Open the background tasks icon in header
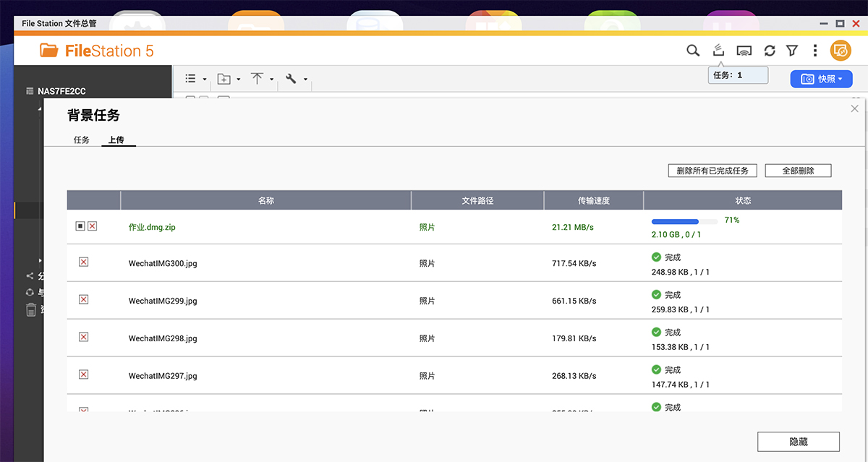This screenshot has width=868, height=462. (x=718, y=50)
